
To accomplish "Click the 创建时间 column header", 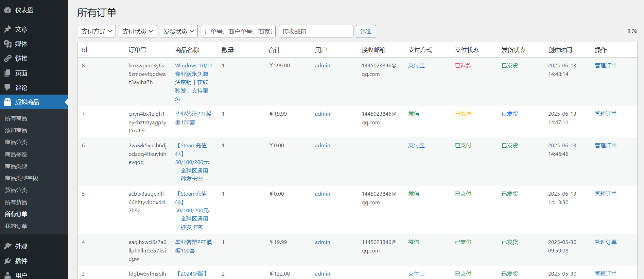I will coord(560,50).
